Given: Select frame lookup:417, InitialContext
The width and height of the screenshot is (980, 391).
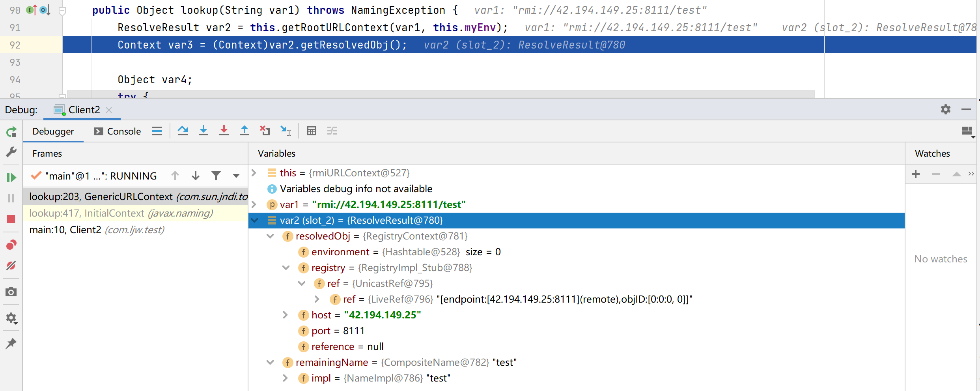Looking at the screenshot, I should (x=135, y=213).
